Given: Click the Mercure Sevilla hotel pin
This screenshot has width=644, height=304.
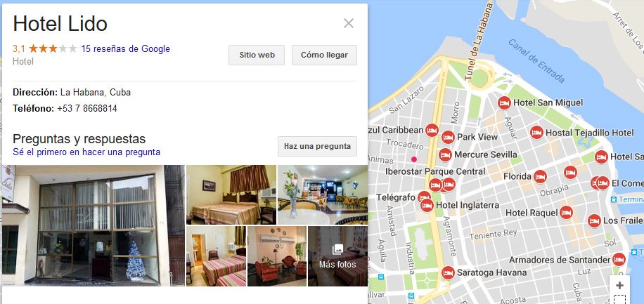Looking at the screenshot, I should (445, 155).
